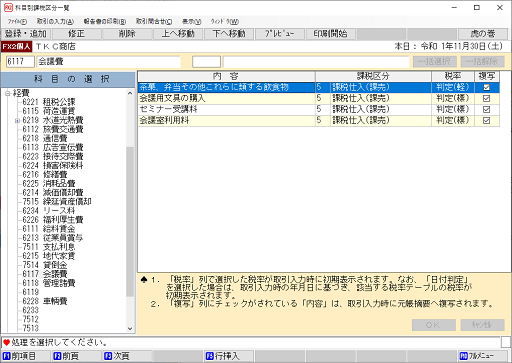Click the 印刷開始 button
This screenshot has width=512, height=363.
click(330, 34)
